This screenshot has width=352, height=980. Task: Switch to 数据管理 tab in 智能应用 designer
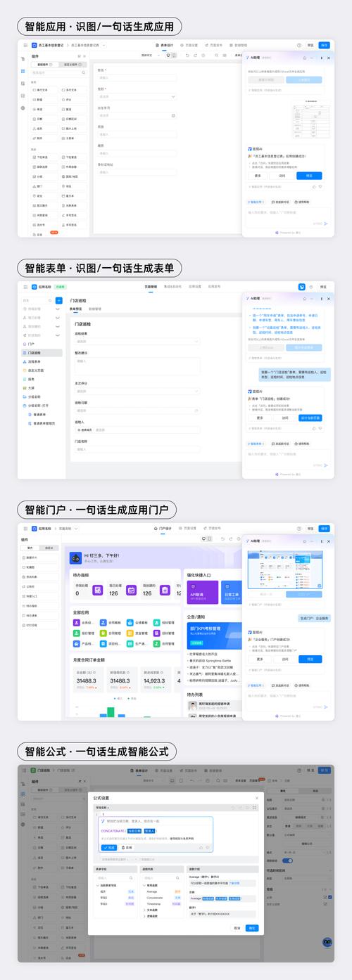239,45
